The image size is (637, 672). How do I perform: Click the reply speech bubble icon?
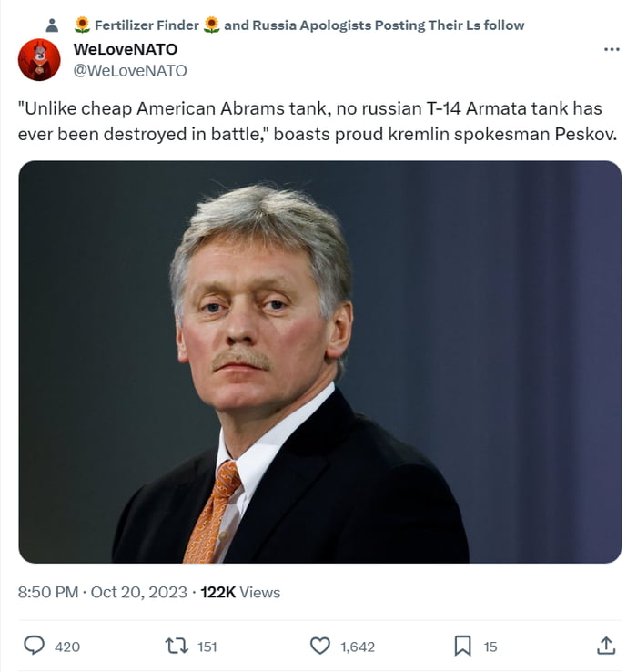(x=34, y=646)
